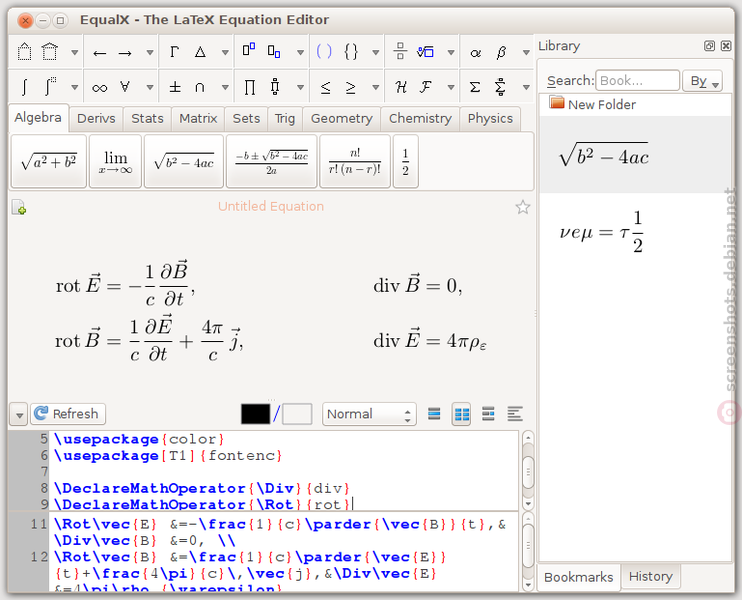Insert parentheses bracket template

(x=324, y=52)
